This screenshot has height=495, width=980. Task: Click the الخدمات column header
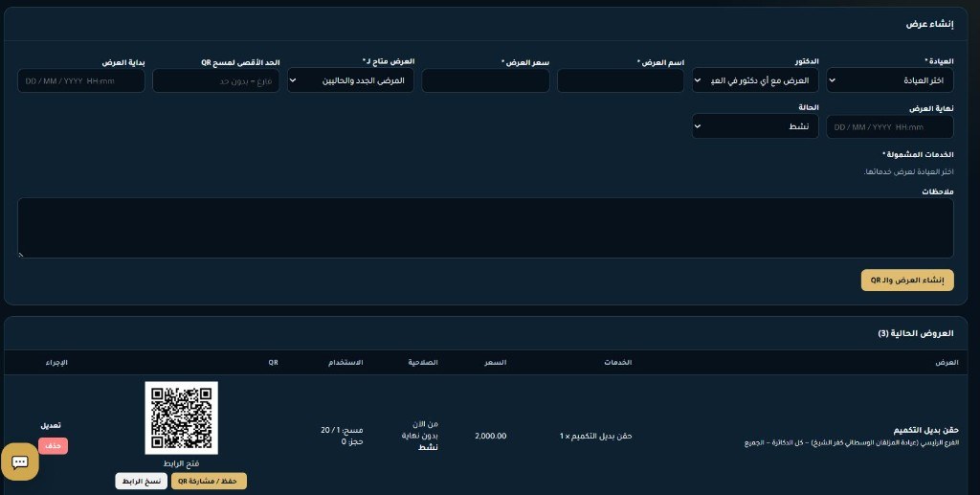click(x=617, y=363)
